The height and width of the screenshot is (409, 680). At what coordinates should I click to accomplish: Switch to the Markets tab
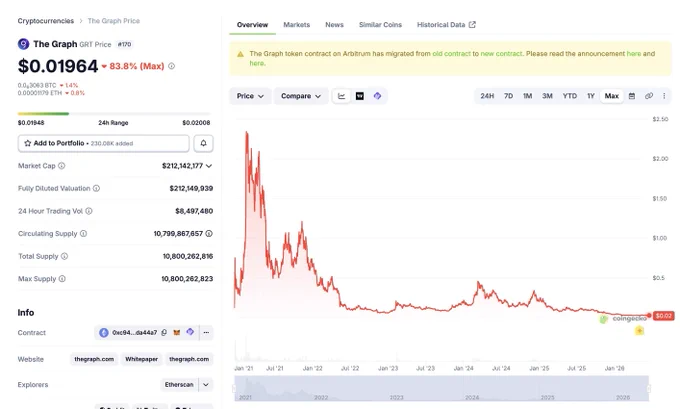297,25
